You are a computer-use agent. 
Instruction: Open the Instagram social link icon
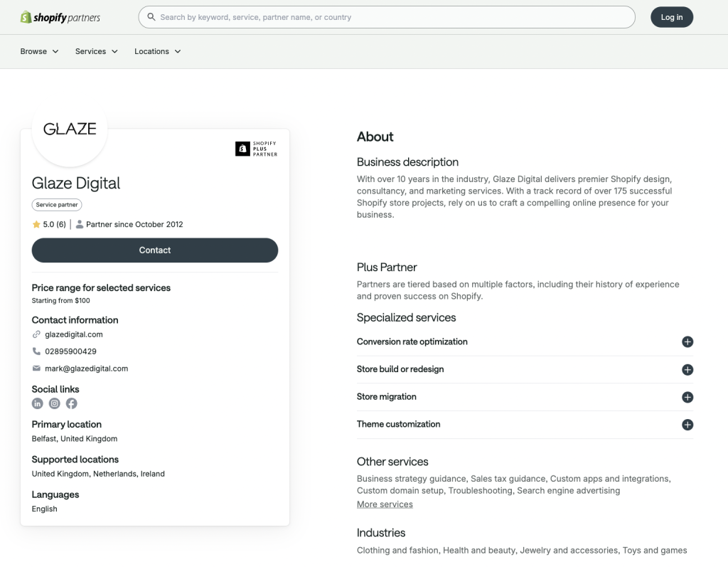pos(54,403)
